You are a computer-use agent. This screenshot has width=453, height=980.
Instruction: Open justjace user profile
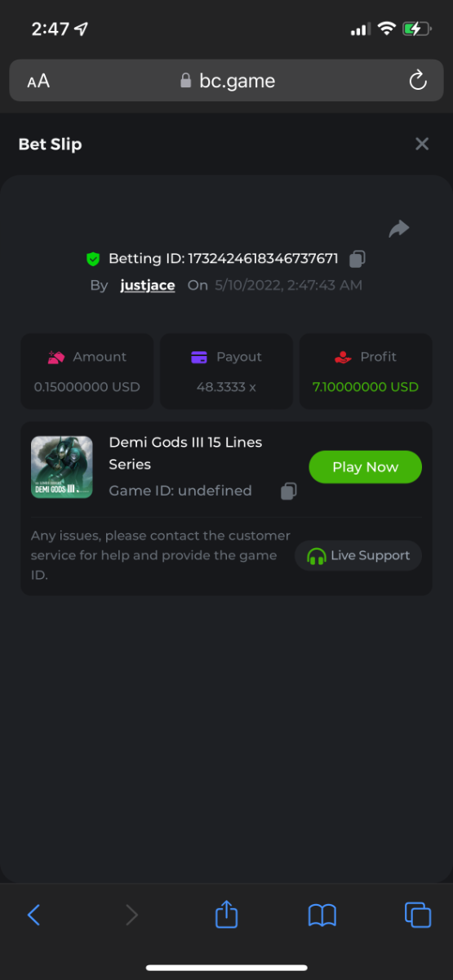coord(148,285)
